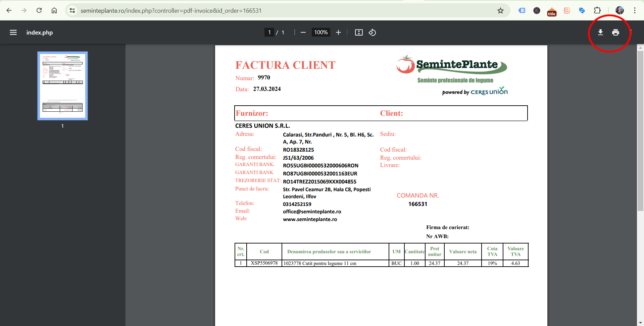Screen dimensions: 644x326
Task: Click the first blue extension icon beside star
Action: click(x=522, y=10)
